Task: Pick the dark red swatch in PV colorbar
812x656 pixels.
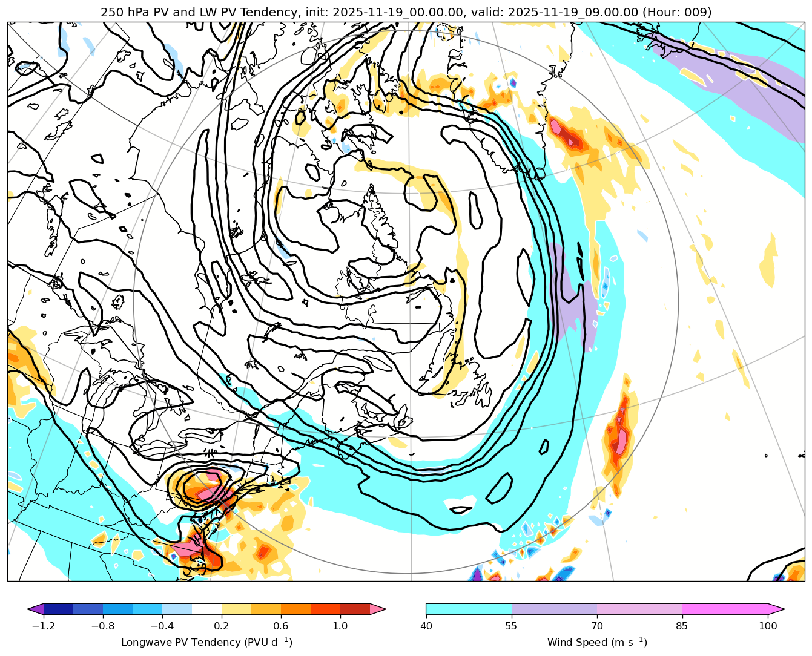Action: (355, 609)
